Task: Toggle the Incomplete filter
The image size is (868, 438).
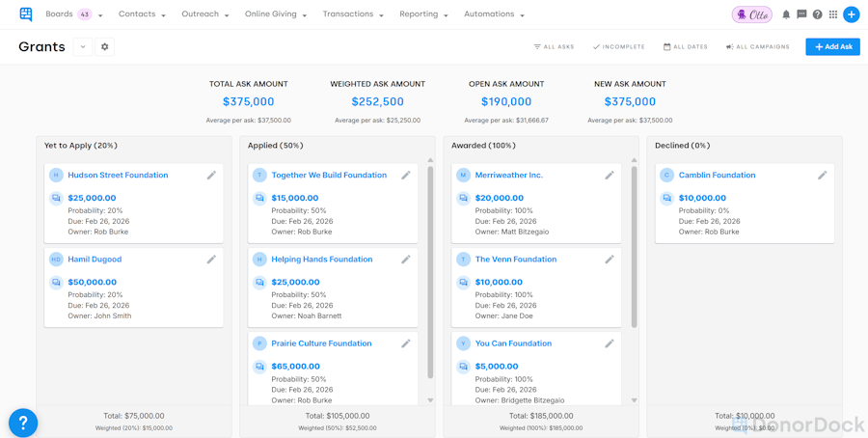Action: [618, 46]
